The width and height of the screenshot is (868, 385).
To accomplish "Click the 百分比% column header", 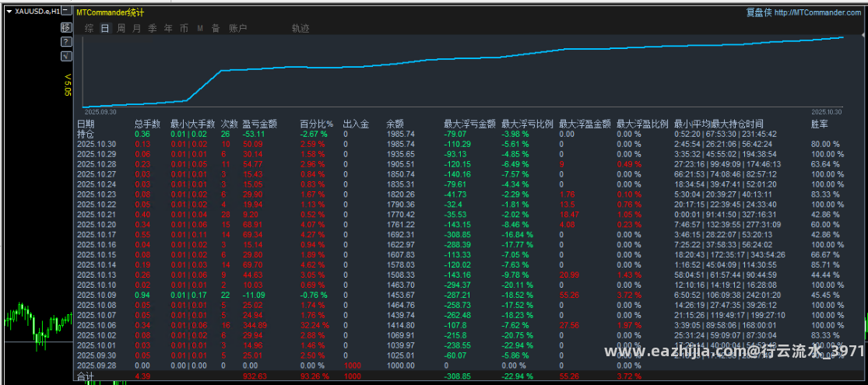I will [316, 124].
